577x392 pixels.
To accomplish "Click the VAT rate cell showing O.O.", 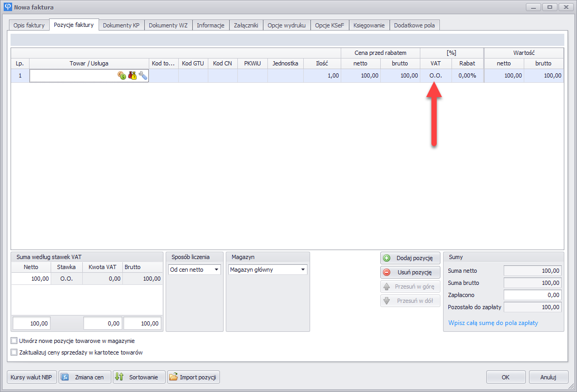I will coord(436,76).
